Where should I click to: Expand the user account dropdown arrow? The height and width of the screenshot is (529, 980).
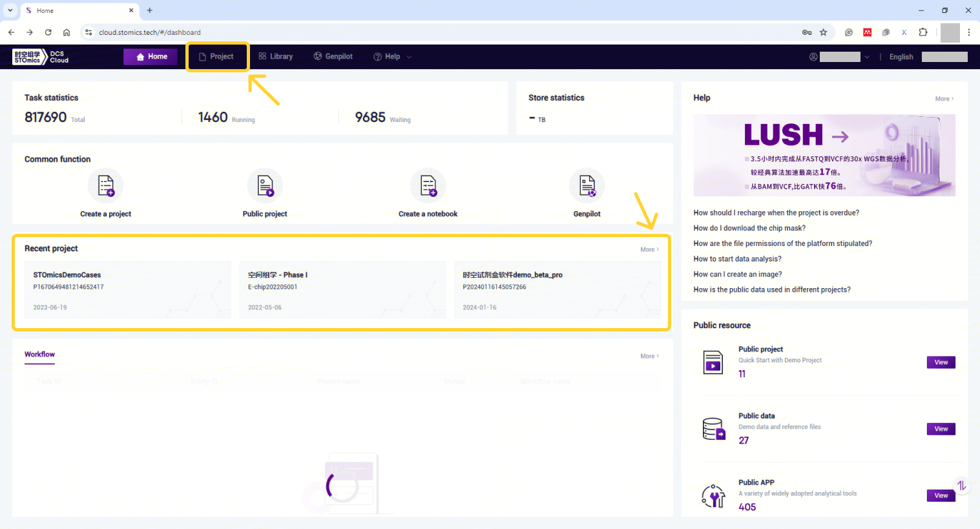[x=867, y=57]
